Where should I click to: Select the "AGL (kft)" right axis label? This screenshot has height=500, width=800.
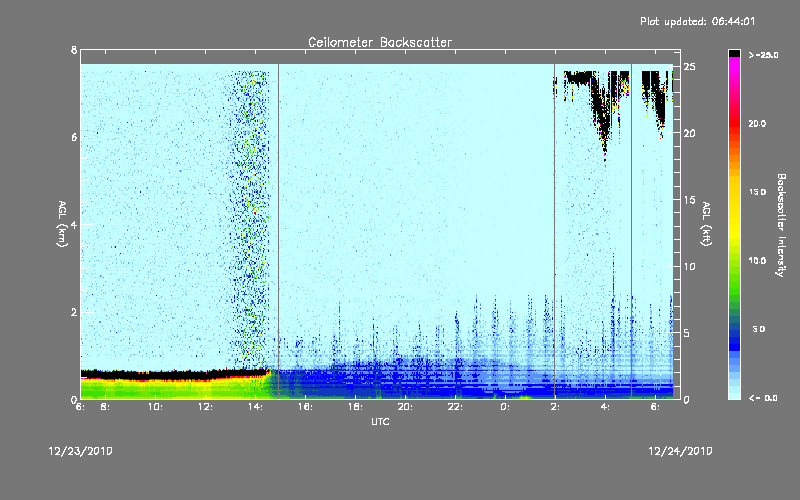(x=706, y=224)
